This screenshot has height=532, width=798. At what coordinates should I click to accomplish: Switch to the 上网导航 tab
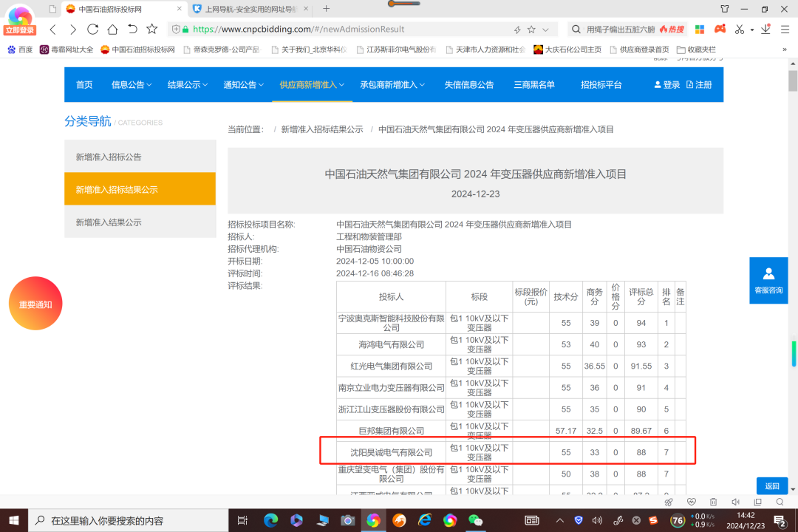tap(251, 9)
